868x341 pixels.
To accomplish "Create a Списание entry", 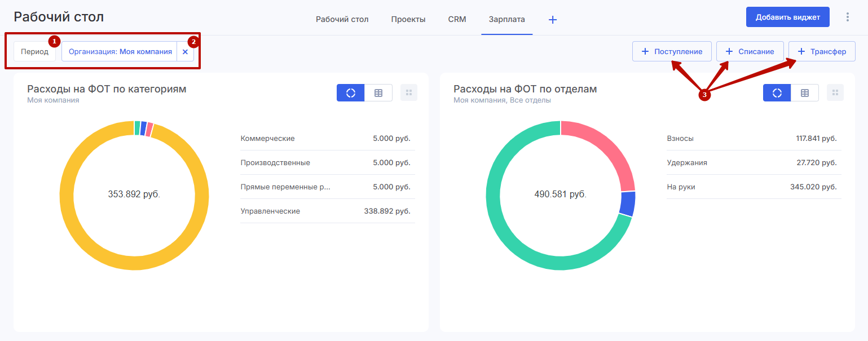I will click(x=750, y=51).
